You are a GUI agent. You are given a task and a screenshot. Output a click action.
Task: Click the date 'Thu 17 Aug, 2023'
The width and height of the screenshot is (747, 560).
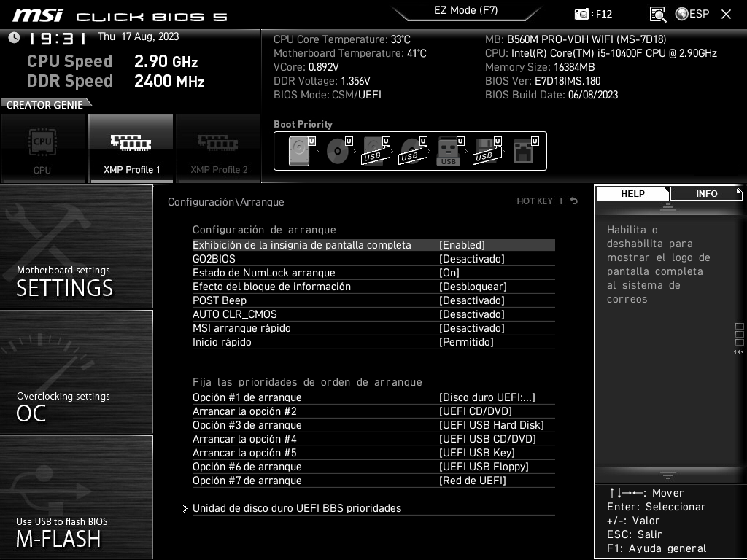pyautogui.click(x=138, y=36)
